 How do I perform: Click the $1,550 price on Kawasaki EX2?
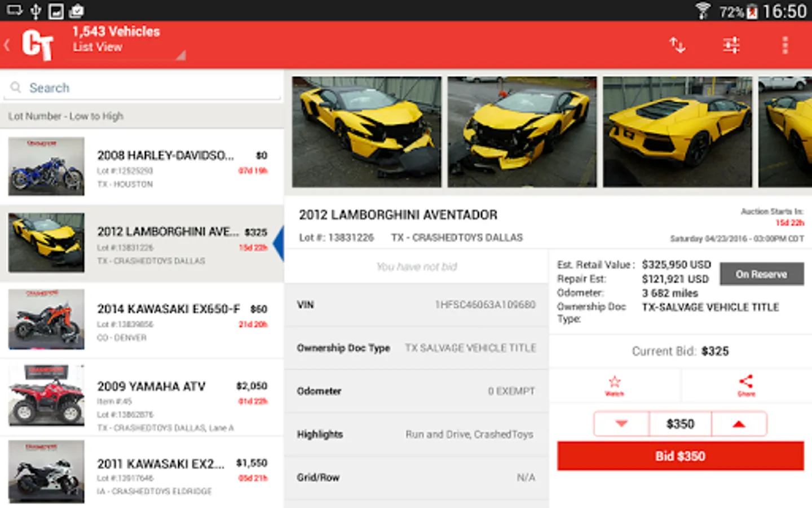[x=251, y=463]
